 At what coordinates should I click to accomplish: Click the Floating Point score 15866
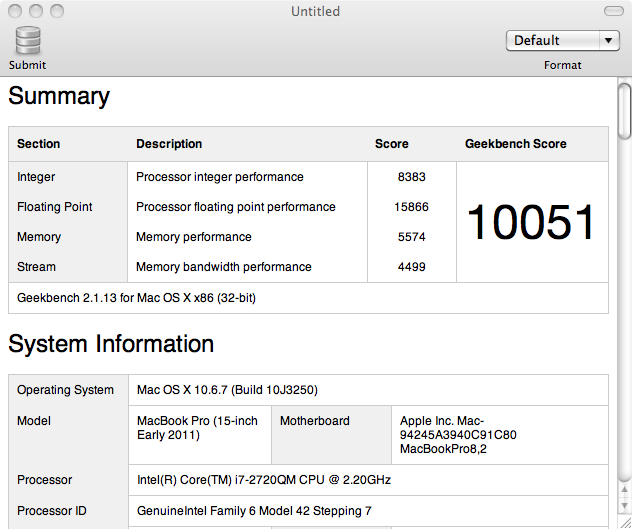pos(412,207)
